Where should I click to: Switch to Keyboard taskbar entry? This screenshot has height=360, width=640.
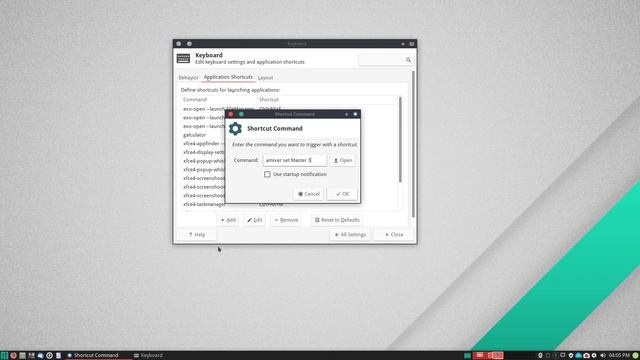tap(148, 356)
